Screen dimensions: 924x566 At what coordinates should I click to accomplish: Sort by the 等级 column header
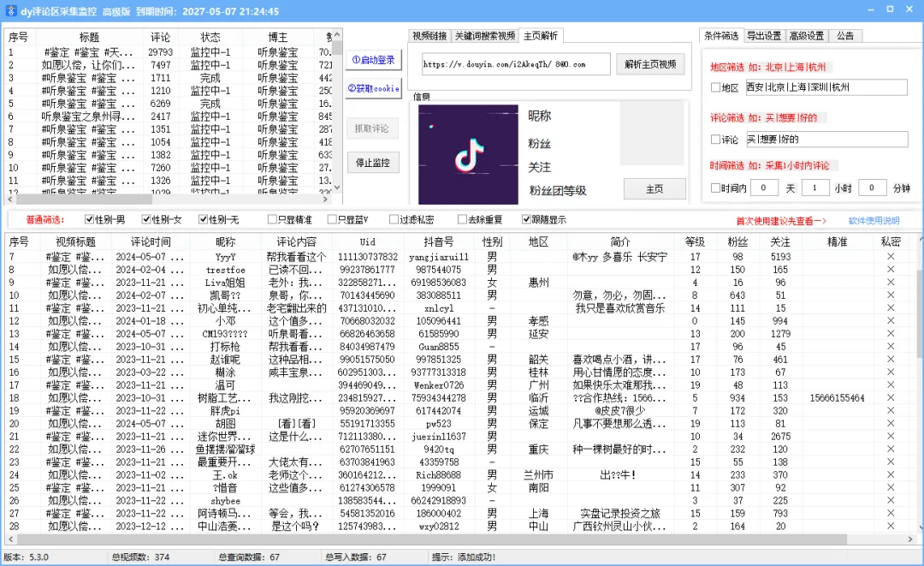click(x=696, y=241)
